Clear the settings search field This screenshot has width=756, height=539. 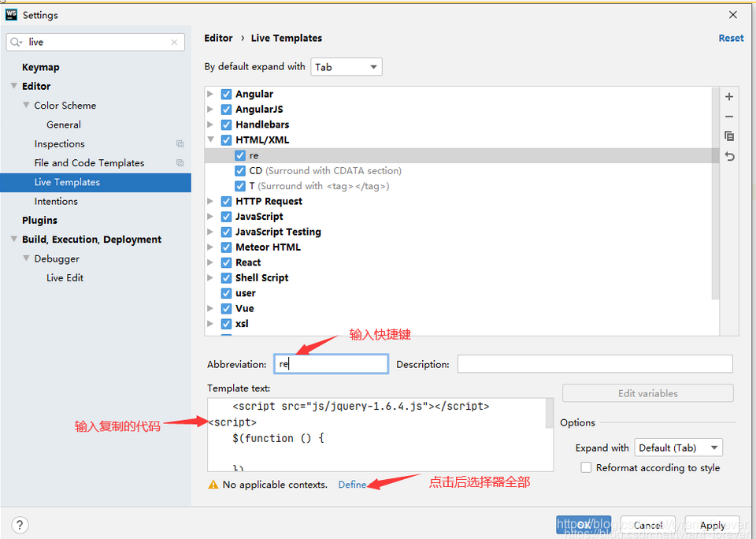tap(174, 43)
